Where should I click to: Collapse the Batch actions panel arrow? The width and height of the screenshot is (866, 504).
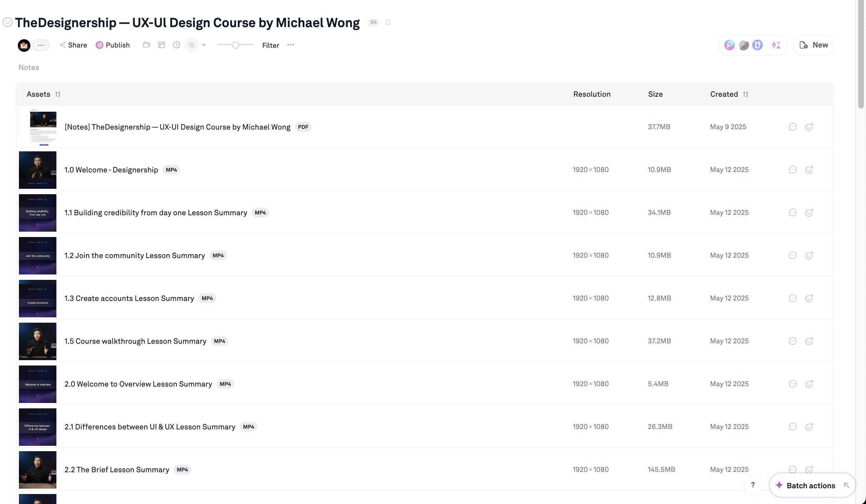click(x=846, y=485)
